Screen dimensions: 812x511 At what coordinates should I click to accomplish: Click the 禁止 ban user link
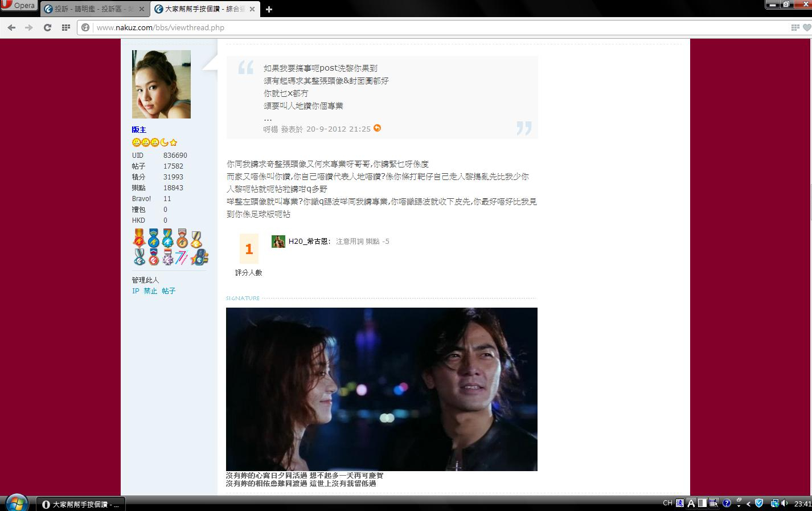tap(150, 291)
